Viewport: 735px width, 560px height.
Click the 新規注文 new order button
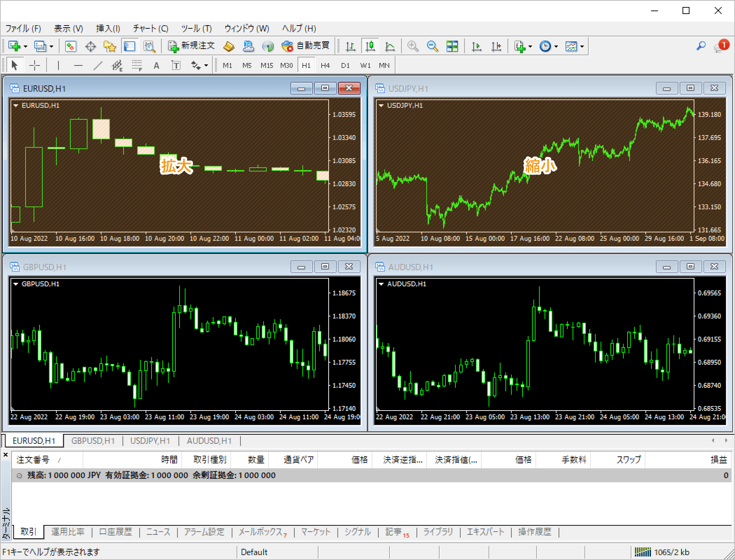[x=191, y=46]
